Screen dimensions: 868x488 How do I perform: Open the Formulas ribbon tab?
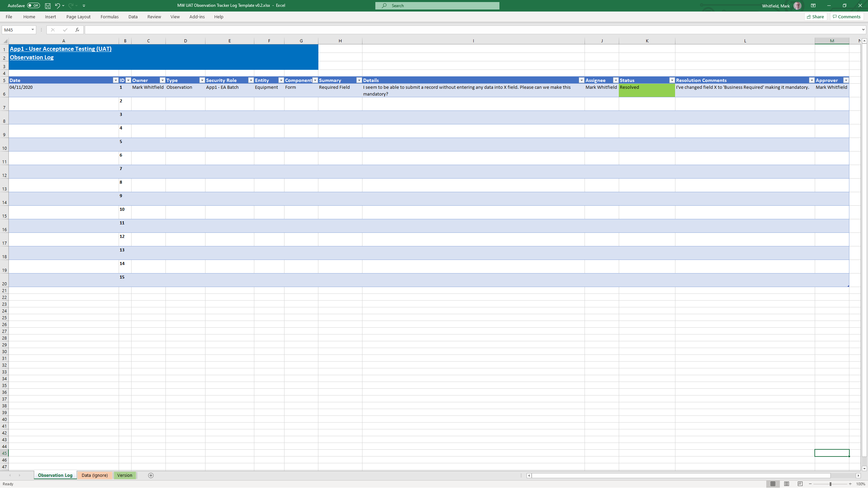click(110, 17)
